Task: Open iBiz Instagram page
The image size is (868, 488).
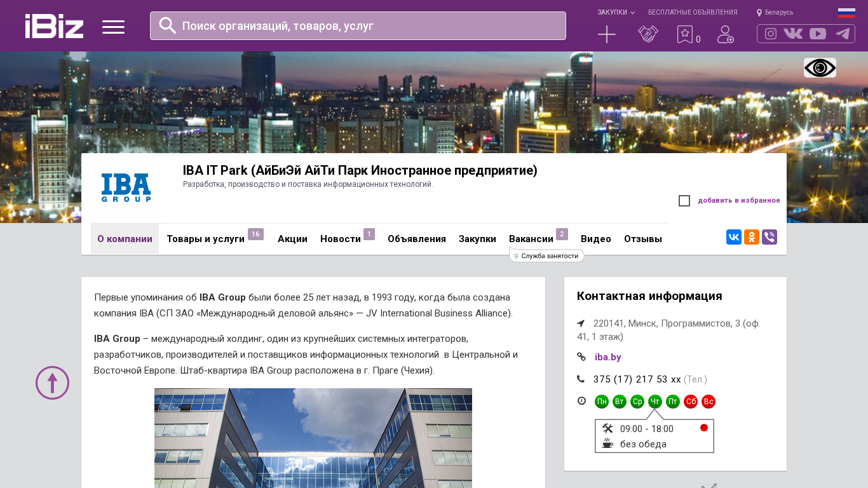Action: pyautogui.click(x=771, y=34)
